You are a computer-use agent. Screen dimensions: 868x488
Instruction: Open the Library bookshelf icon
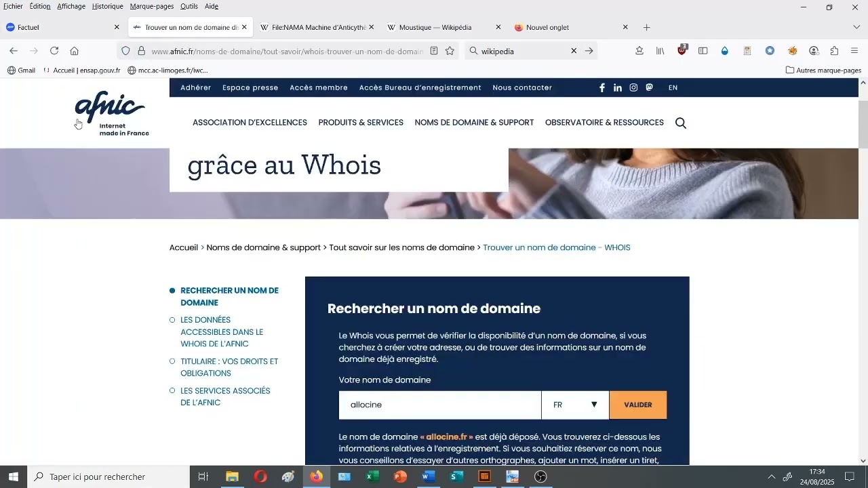pos(660,51)
